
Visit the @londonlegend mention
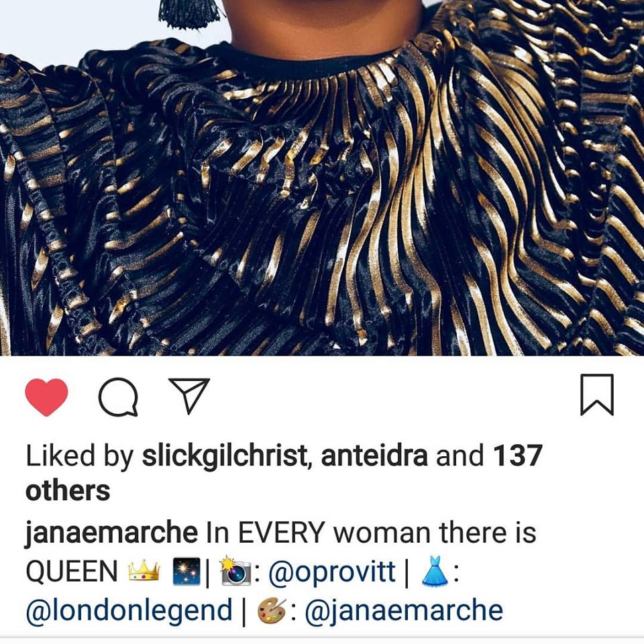pos(129,610)
